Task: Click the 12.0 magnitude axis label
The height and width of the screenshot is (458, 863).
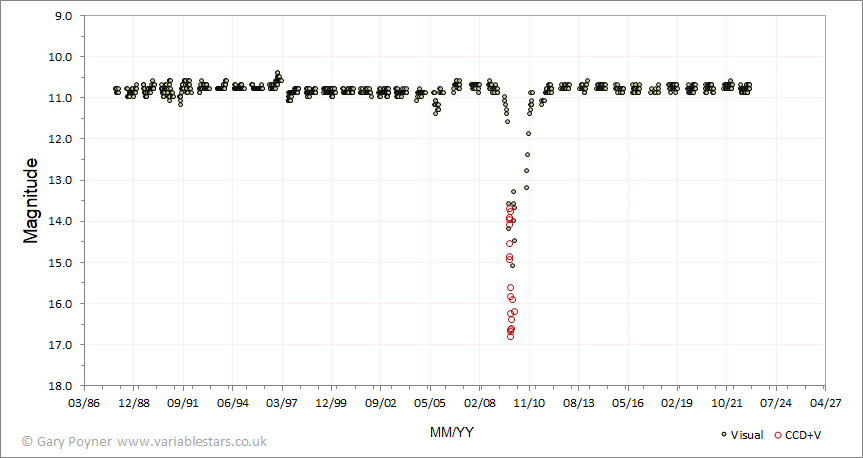Action: click(62, 139)
